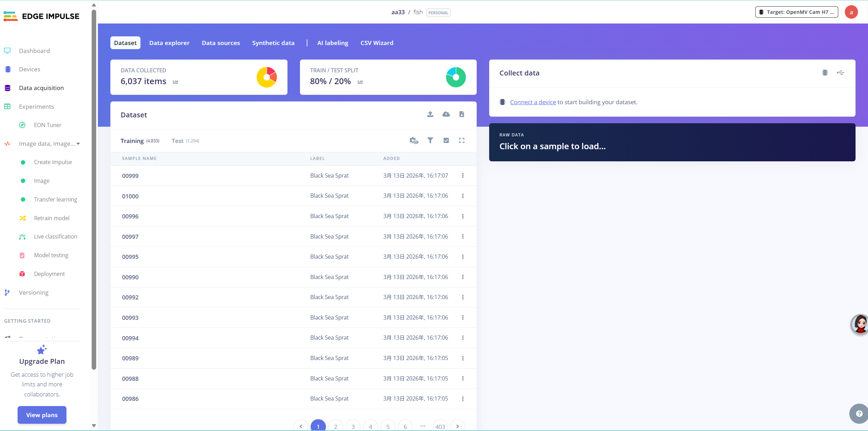This screenshot has height=431, width=868.
Task: Expand the Image data impulse dropdown arrow
Action: click(78, 144)
